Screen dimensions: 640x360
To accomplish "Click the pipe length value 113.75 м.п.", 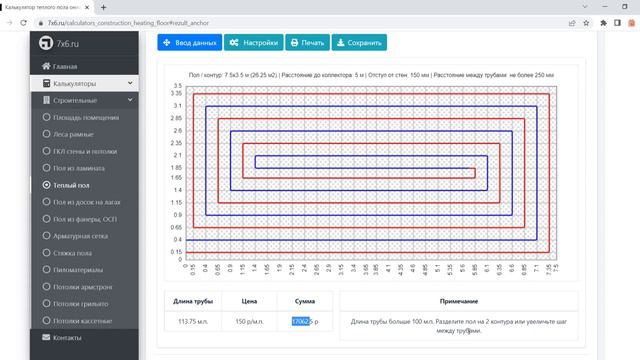I will click(x=193, y=321).
